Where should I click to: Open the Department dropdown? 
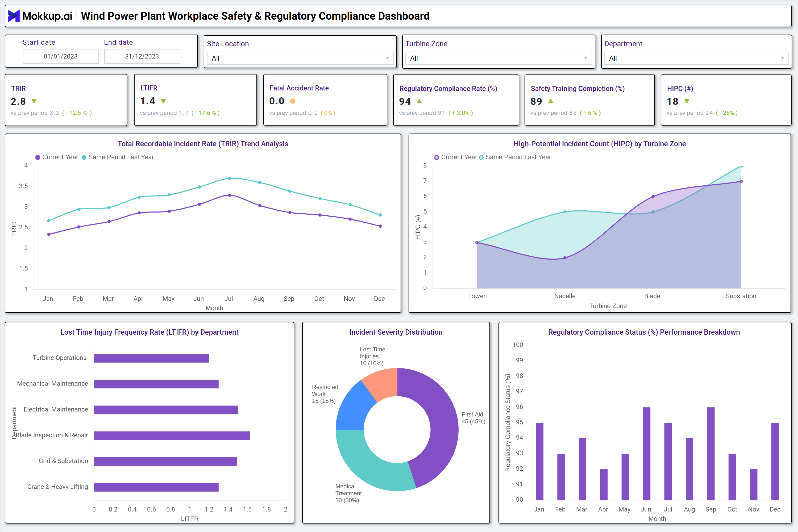click(x=696, y=58)
